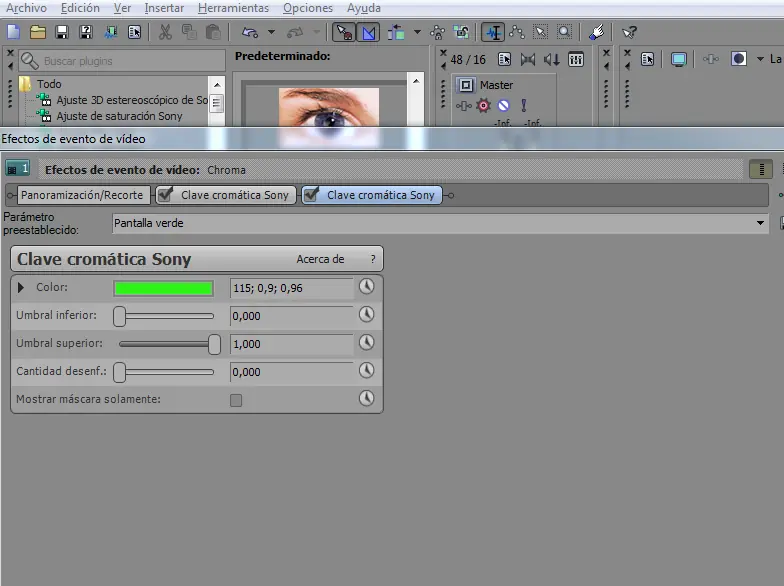Click the What's This help cursor icon

point(629,32)
